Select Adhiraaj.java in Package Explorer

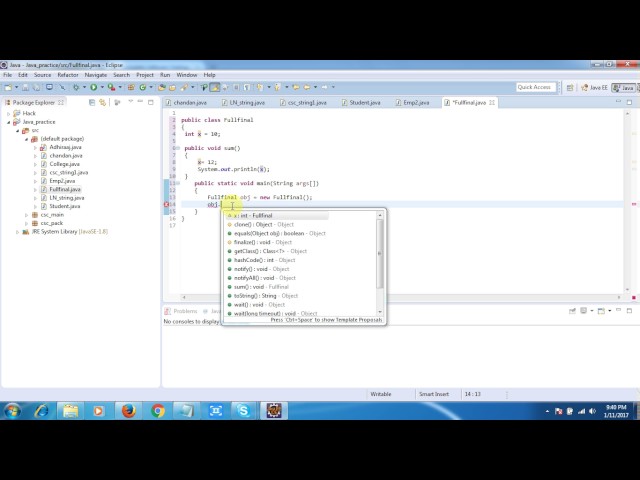pyautogui.click(x=65, y=147)
